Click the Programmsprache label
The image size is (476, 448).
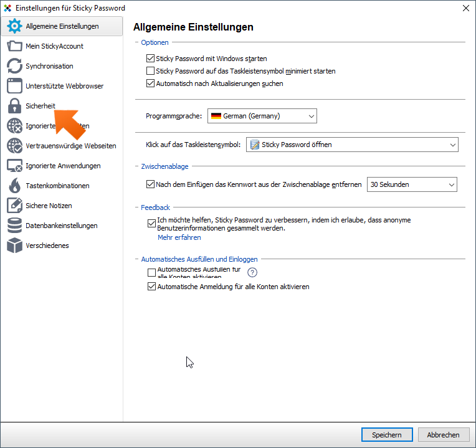pos(174,116)
